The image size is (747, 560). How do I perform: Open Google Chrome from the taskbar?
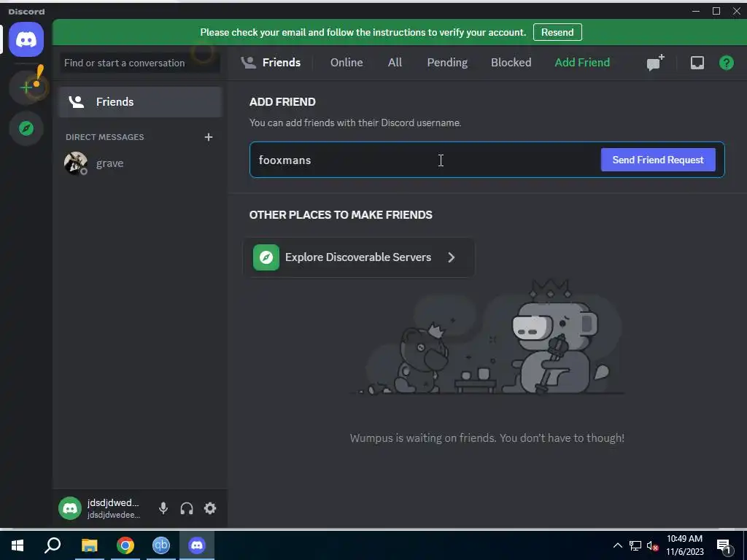click(125, 545)
